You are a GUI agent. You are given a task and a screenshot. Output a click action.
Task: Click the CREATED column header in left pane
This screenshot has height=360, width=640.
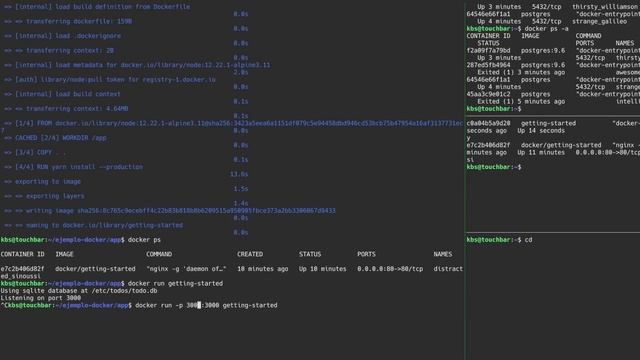click(250, 254)
